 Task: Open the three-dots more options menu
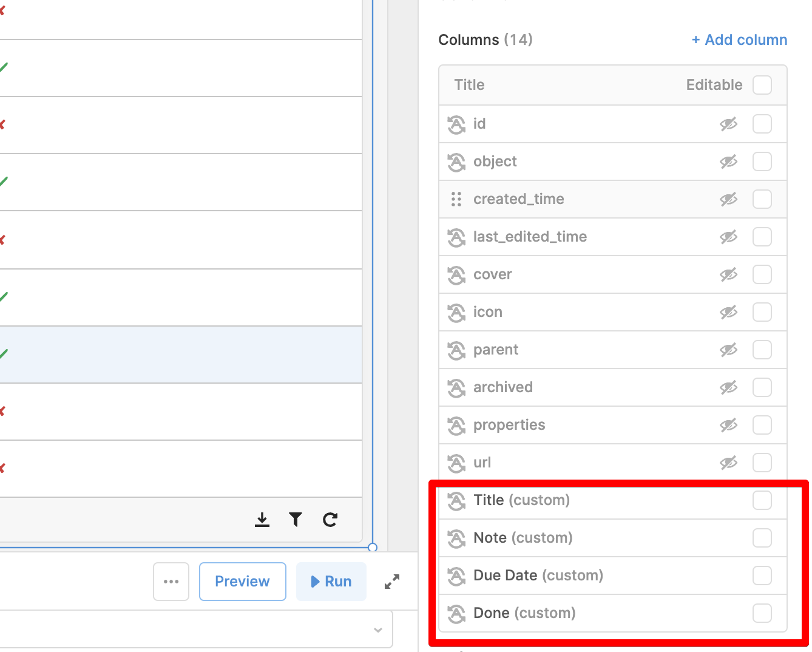(x=171, y=582)
